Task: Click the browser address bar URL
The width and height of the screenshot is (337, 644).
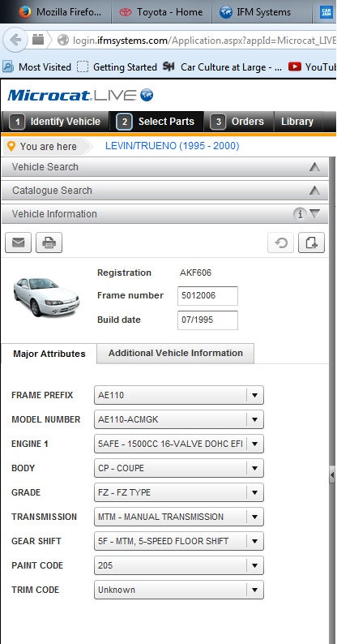Action: (x=204, y=41)
